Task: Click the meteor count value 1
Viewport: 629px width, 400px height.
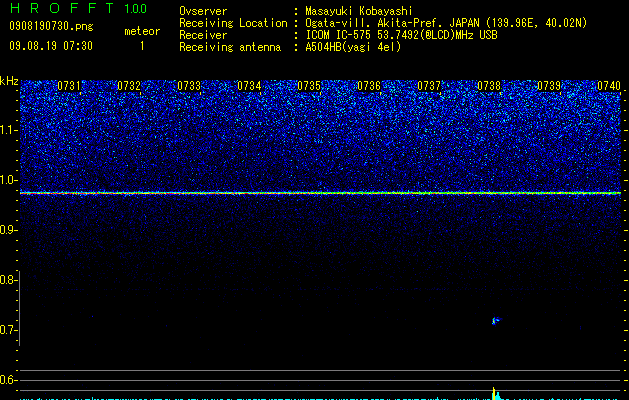Action: (142, 46)
